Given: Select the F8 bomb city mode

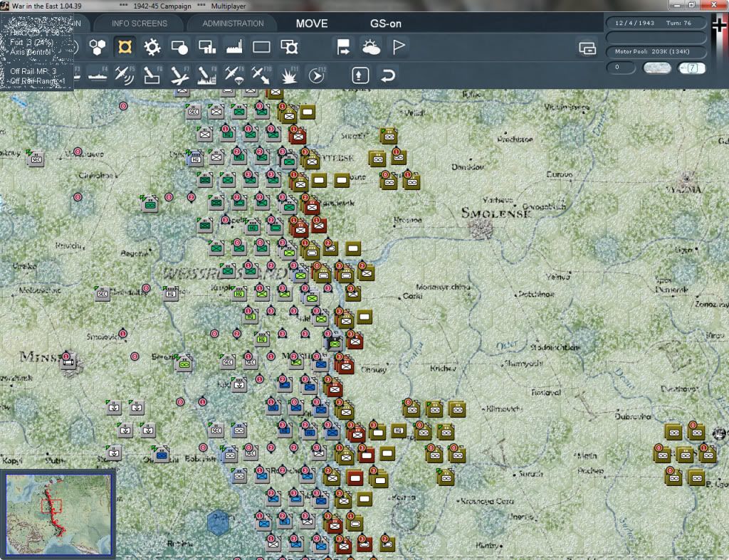Looking at the screenshot, I should coord(207,75).
